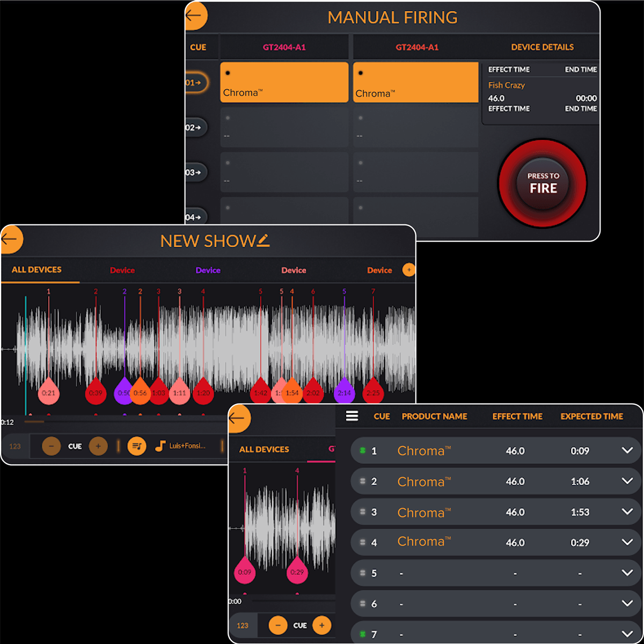
Task: Toggle status indicator for cue 7
Action: 362,634
